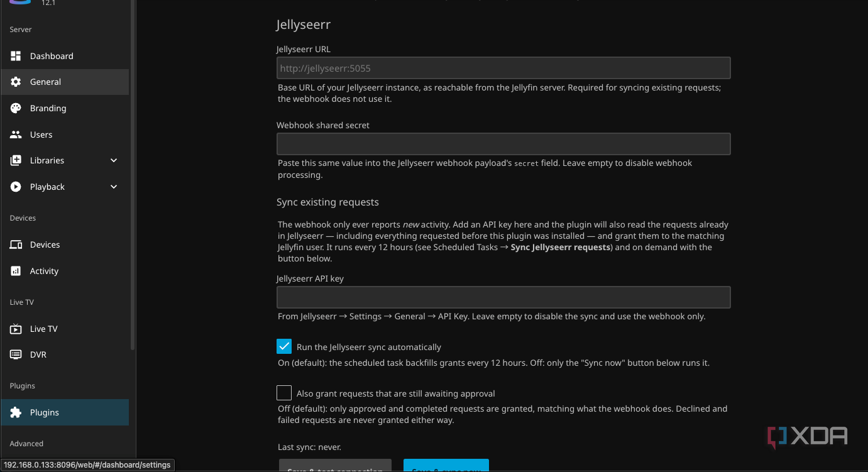Click the Libraries label in sidebar

(x=47, y=160)
